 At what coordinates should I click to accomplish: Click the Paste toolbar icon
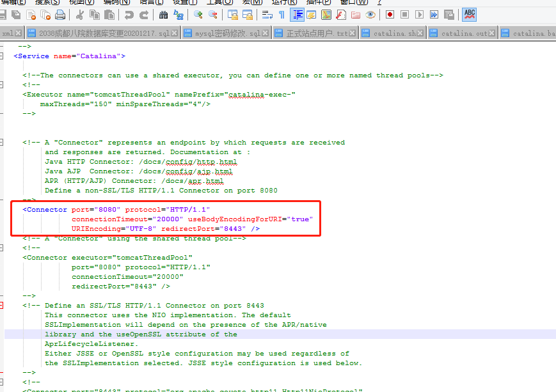(x=109, y=15)
